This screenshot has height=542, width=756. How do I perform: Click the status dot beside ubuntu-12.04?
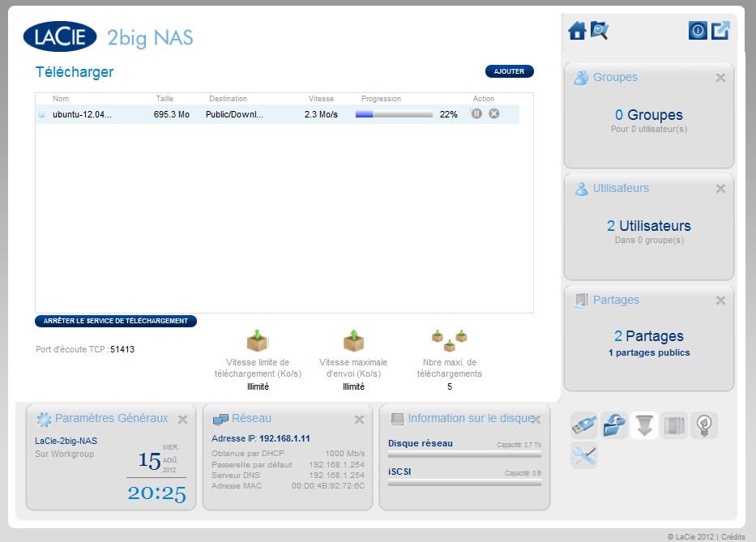click(x=42, y=114)
